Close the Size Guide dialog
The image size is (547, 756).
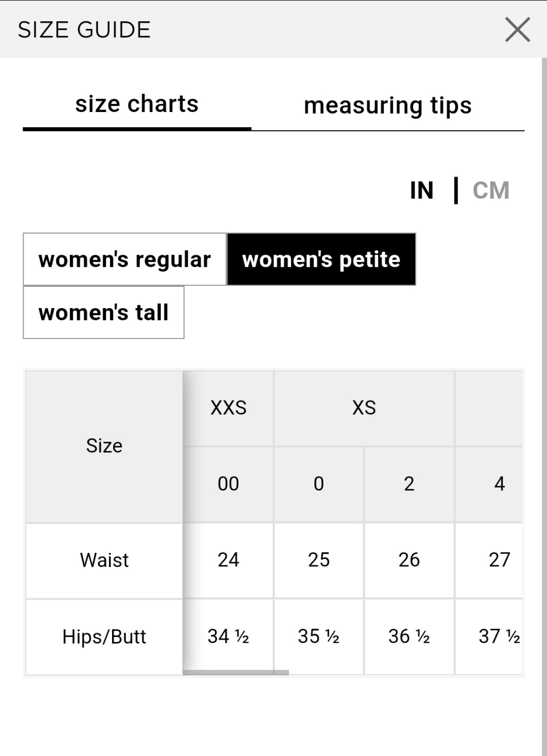[x=517, y=30]
